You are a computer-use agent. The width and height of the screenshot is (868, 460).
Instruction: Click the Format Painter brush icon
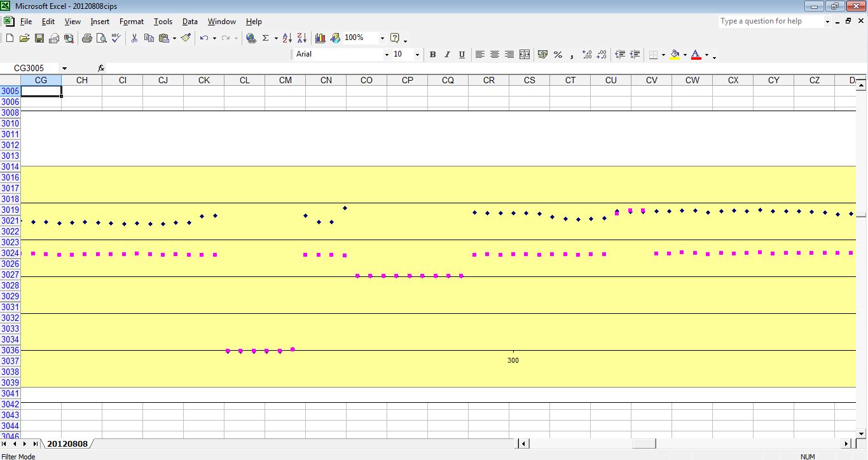[186, 38]
